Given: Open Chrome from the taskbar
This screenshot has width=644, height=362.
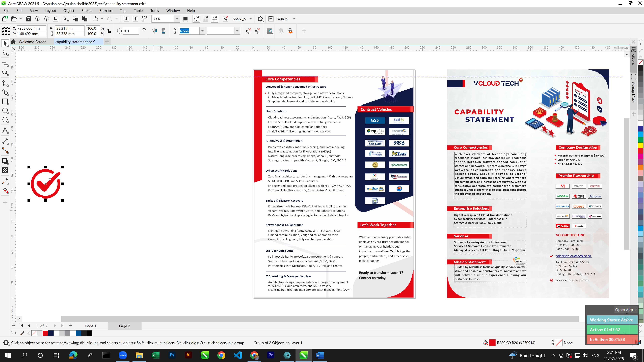Looking at the screenshot, I should point(221,355).
